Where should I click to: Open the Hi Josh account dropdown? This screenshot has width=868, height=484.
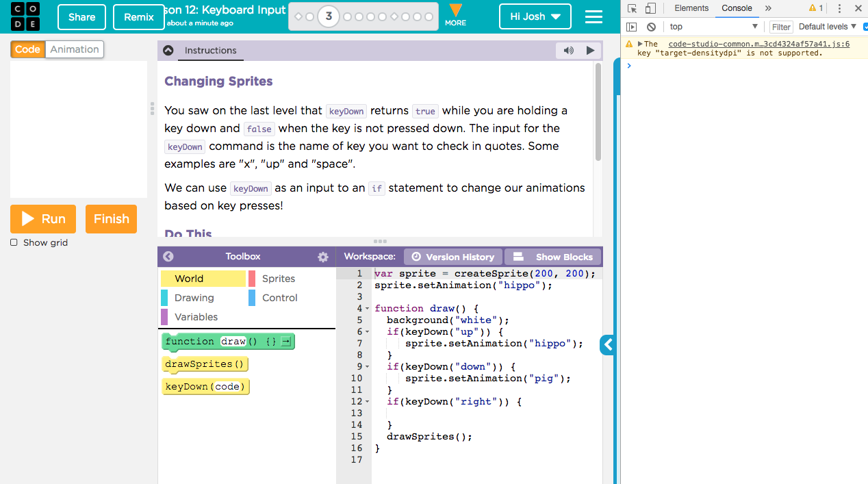[x=535, y=16]
